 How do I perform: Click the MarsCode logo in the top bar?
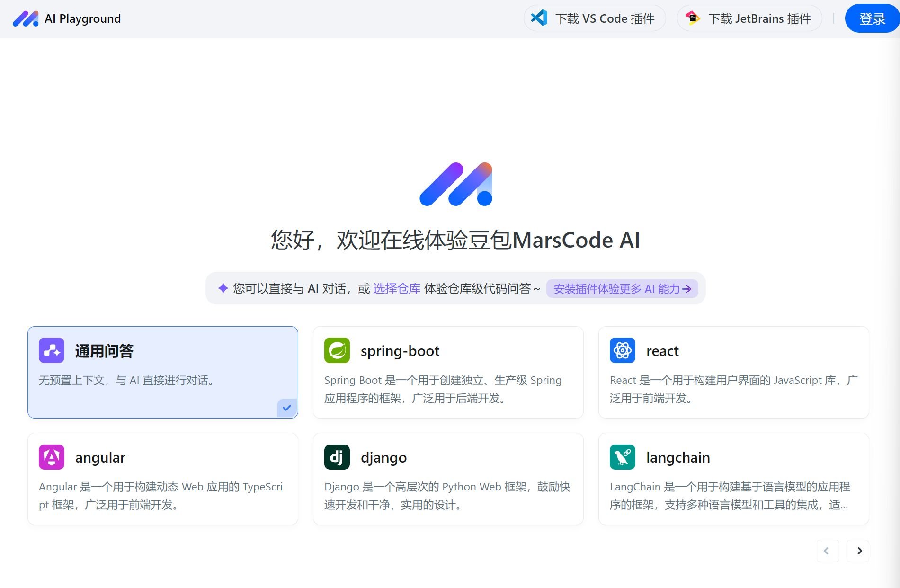26,18
